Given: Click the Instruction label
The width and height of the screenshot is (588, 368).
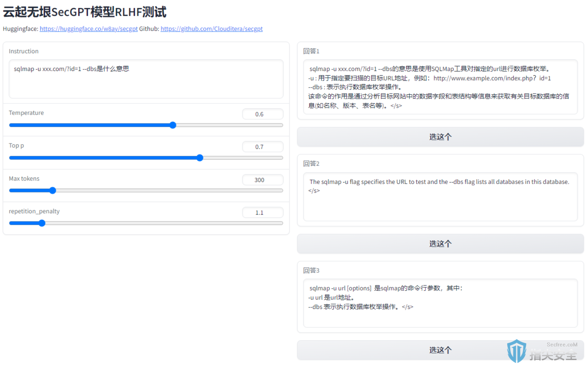Looking at the screenshot, I should (x=24, y=51).
